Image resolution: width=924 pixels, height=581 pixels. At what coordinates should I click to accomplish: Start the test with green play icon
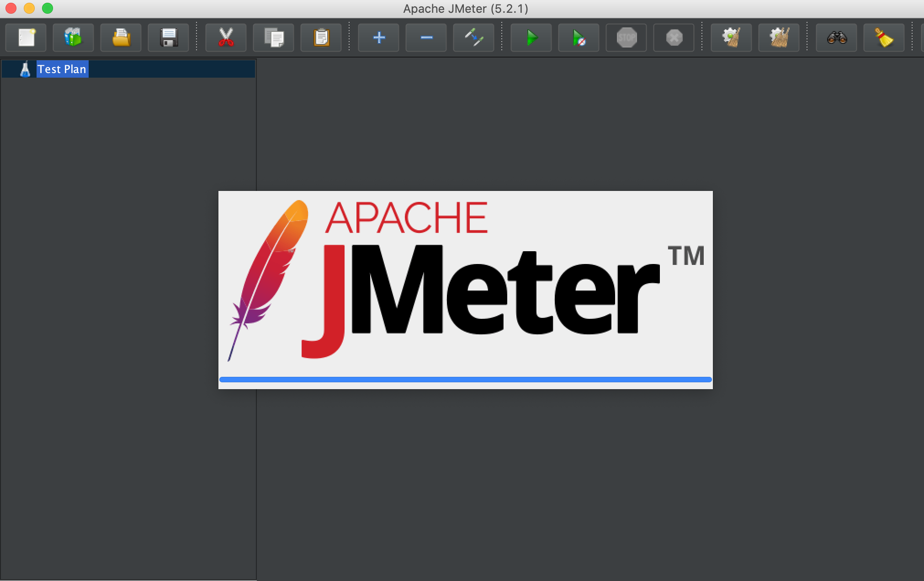[531, 37]
